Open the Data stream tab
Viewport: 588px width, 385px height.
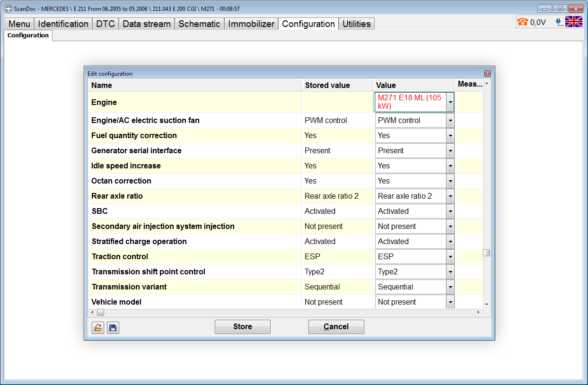tap(146, 24)
